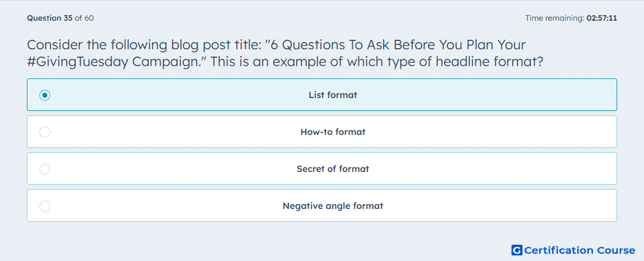This screenshot has height=261, width=644.
Task: Click the "Time remaining:" label
Action: [x=555, y=18]
